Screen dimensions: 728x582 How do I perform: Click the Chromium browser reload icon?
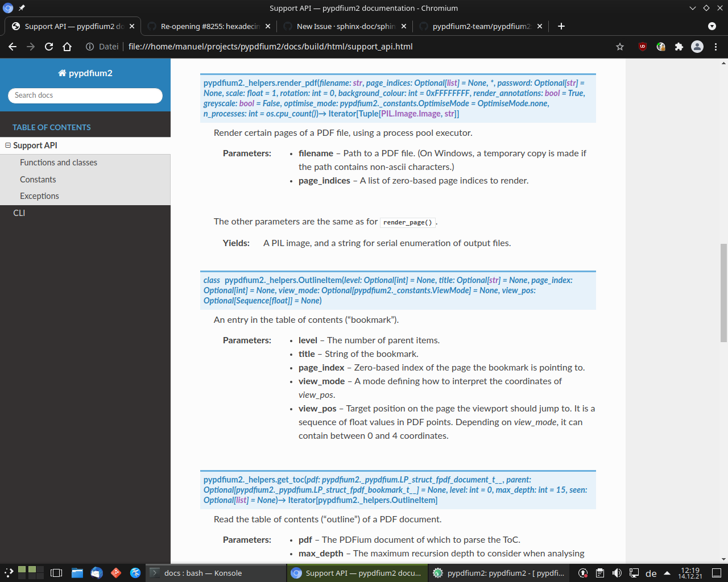48,47
